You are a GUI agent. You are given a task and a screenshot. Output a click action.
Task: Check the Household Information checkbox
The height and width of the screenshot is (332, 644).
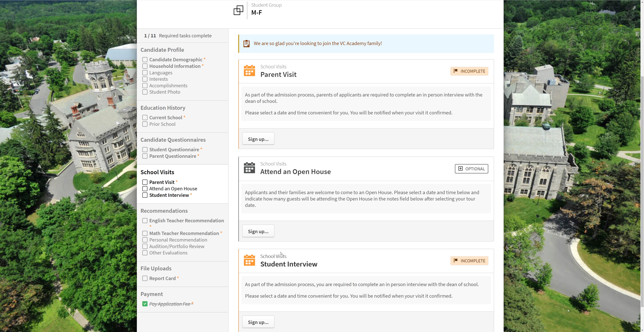145,66
